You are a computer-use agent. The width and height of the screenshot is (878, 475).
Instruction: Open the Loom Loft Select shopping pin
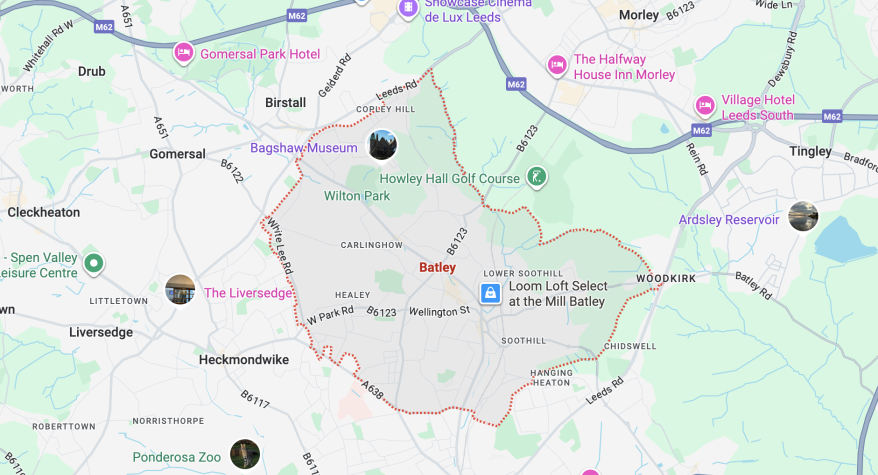click(491, 293)
